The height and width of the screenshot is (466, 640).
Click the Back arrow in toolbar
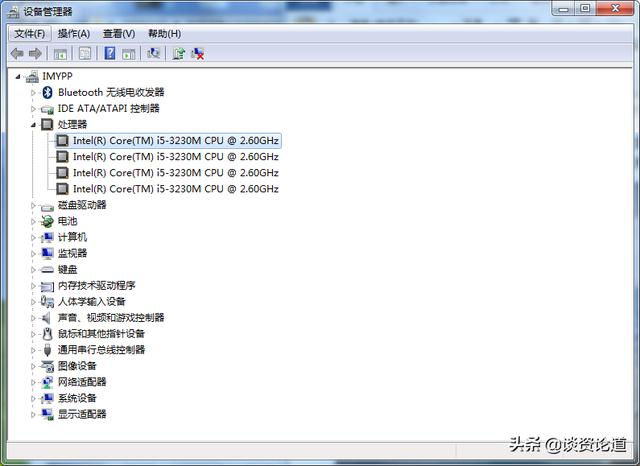point(17,53)
